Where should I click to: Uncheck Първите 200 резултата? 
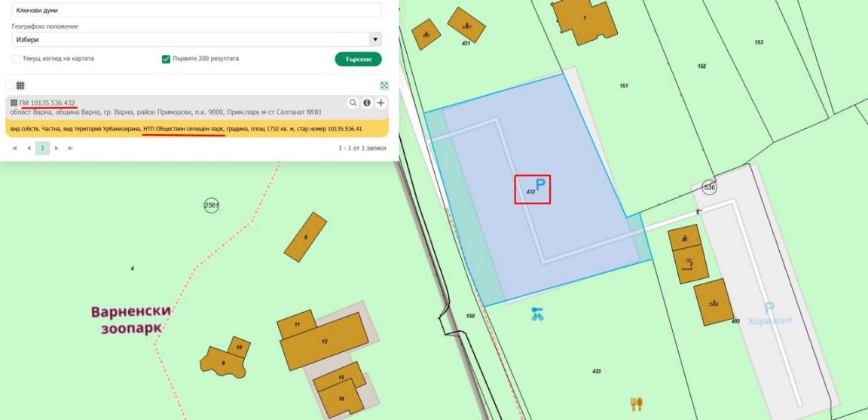point(166,59)
